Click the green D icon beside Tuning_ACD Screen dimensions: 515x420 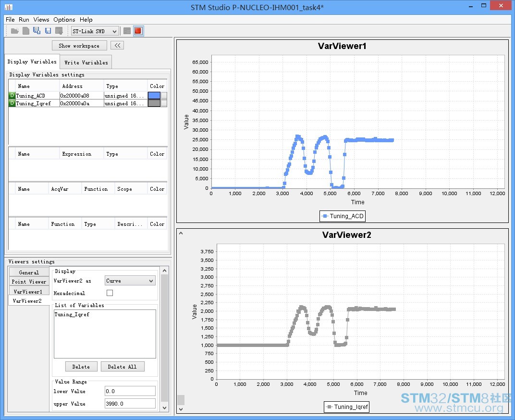[x=12, y=95]
